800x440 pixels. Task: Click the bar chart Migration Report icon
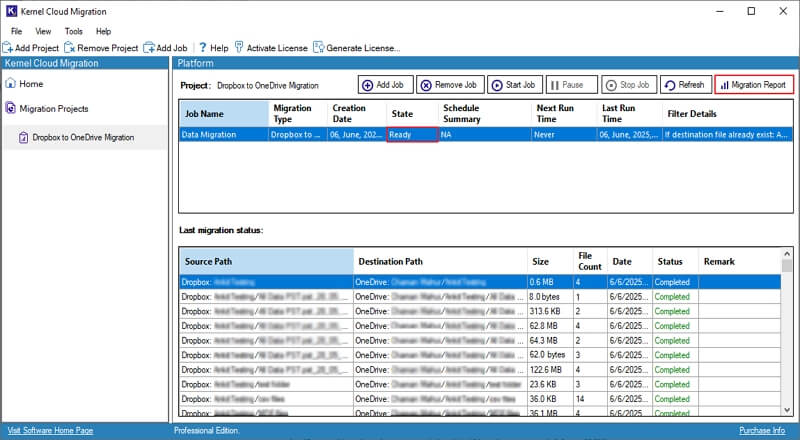(724, 85)
